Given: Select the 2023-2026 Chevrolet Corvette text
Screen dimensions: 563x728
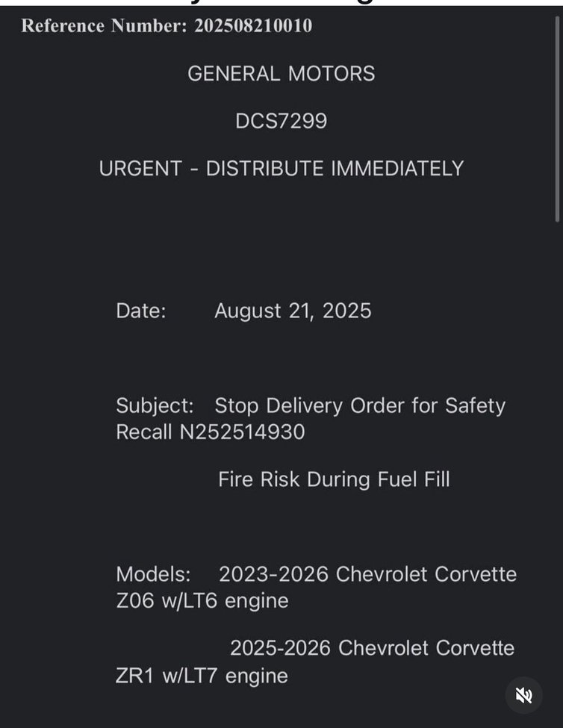Looking at the screenshot, I should pos(367,574).
